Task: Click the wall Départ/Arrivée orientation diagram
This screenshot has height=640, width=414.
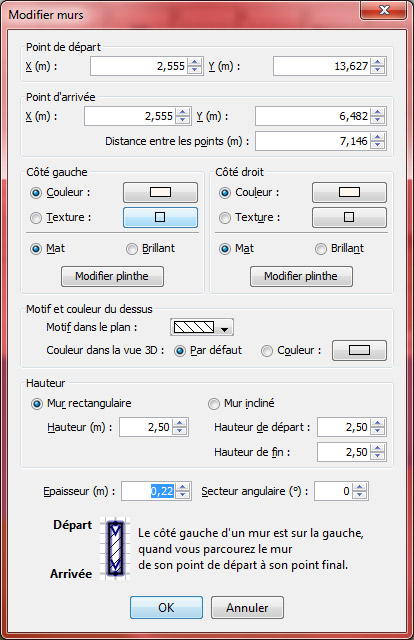Action: pos(116,549)
